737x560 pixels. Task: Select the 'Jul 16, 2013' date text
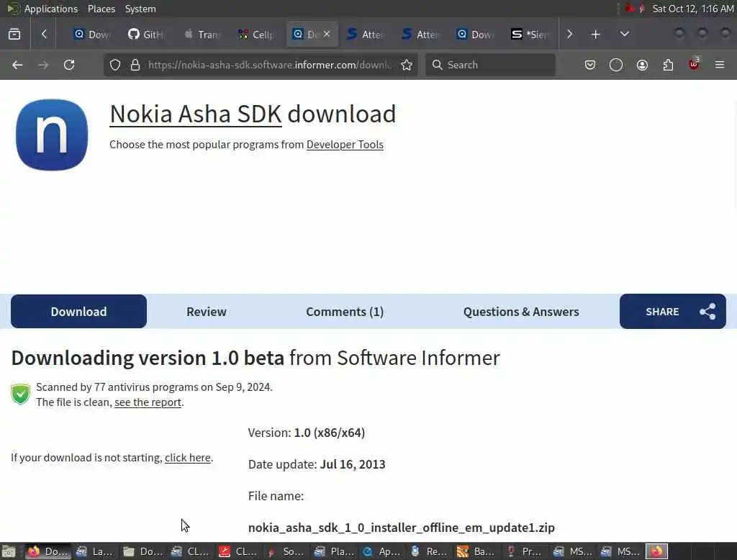[353, 464]
